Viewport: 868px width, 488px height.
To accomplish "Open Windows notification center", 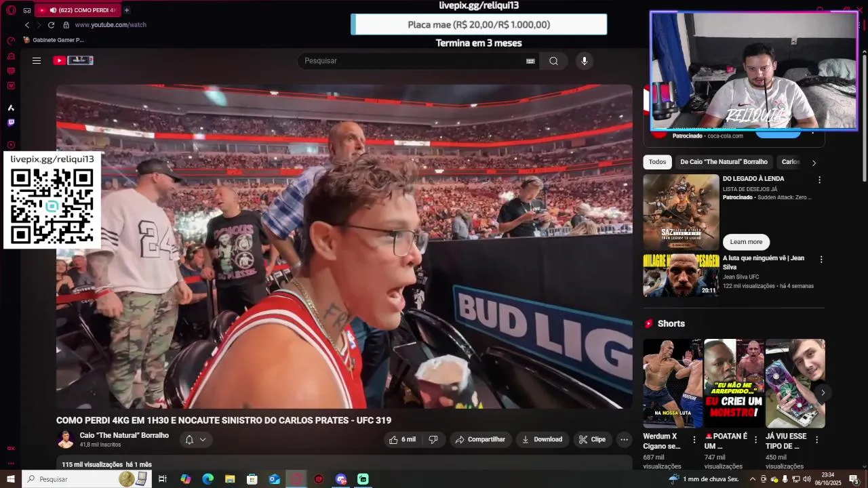I will click(x=854, y=479).
